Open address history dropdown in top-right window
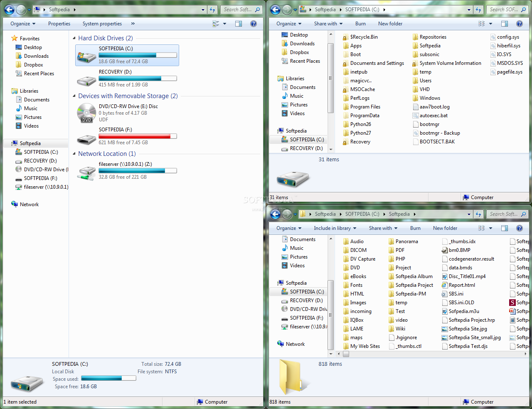Screen dimensions: 532x409 coord(469,10)
